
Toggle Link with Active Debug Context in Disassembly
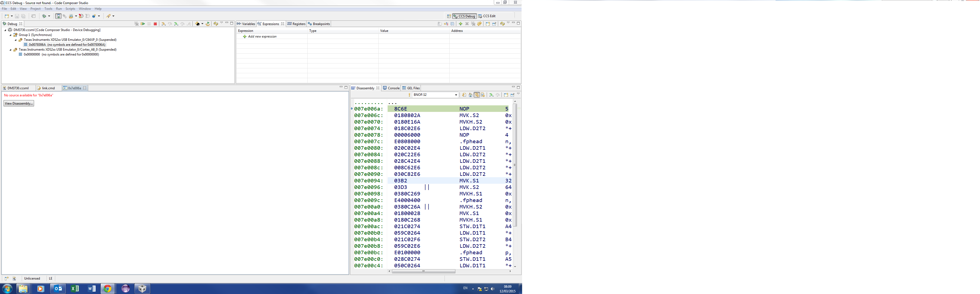click(477, 95)
